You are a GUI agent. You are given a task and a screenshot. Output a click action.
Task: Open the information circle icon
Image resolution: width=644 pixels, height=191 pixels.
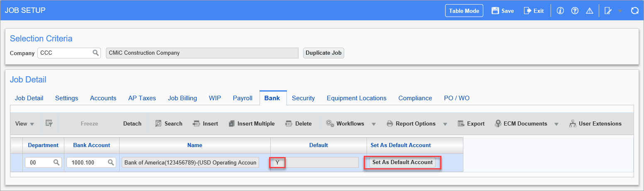click(560, 11)
